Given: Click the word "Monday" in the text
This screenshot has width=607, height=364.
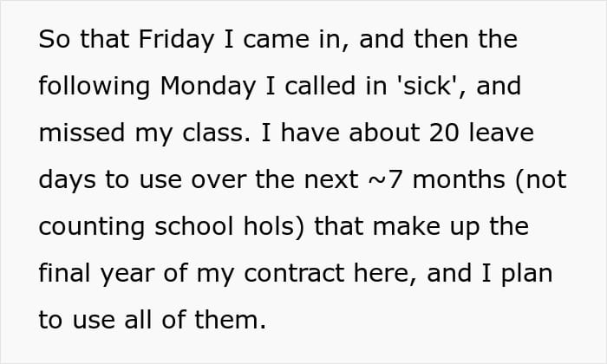Looking at the screenshot, I should [207, 87].
